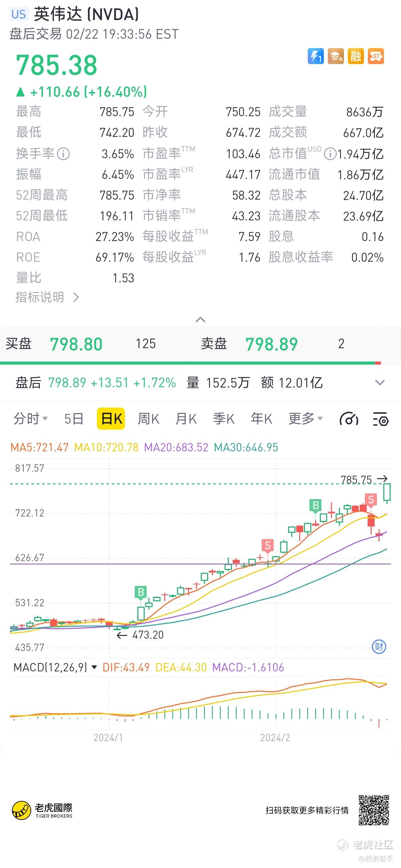Tap the orange stacked-layers A badge icon
Screen dimensions: 401x868
[x=336, y=56]
